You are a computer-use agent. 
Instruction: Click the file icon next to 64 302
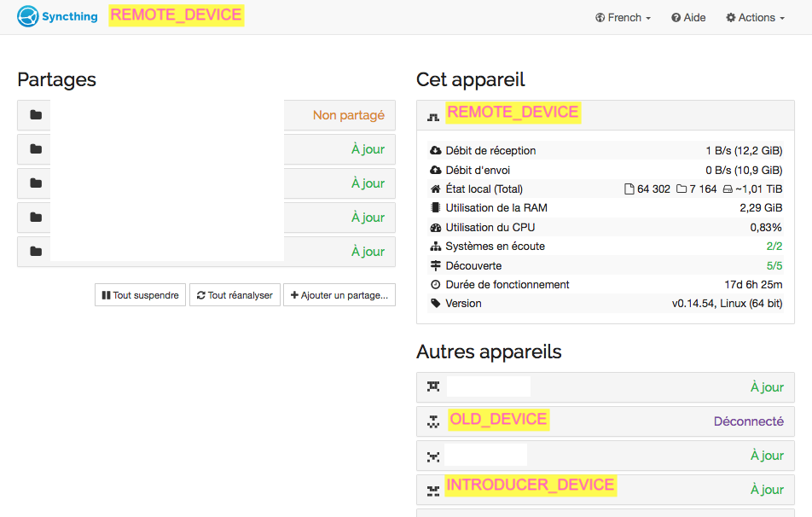(x=629, y=189)
